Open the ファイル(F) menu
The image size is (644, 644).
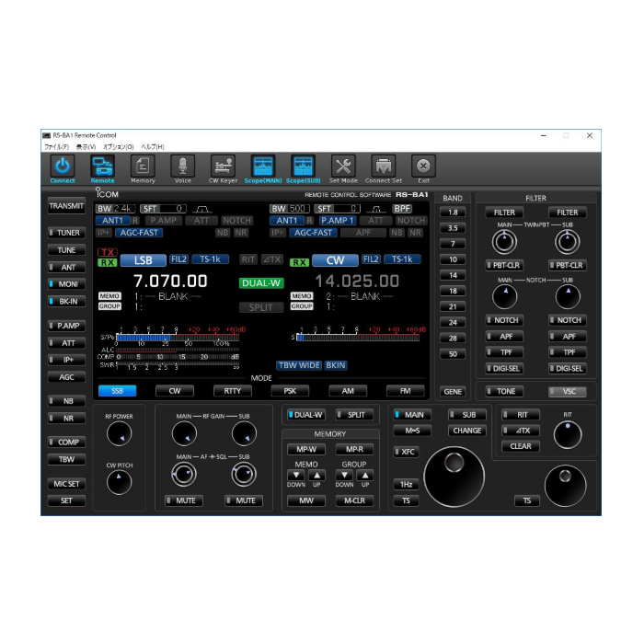(x=57, y=146)
